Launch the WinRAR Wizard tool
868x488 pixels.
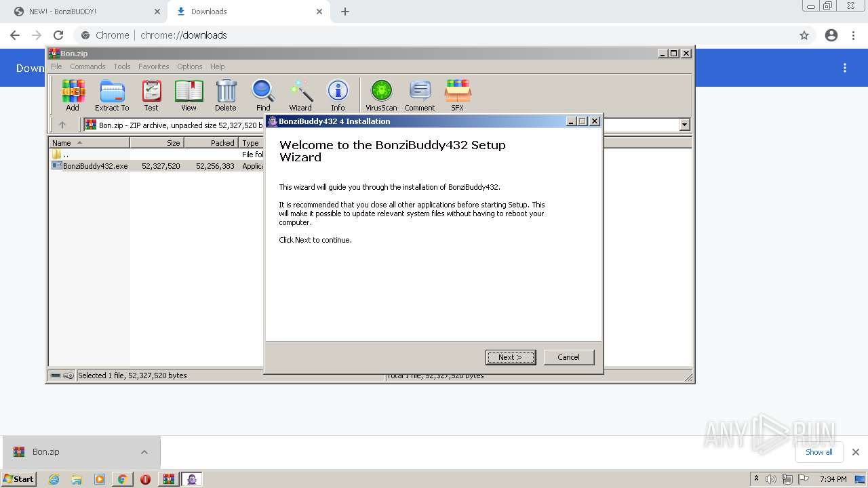[x=300, y=95]
